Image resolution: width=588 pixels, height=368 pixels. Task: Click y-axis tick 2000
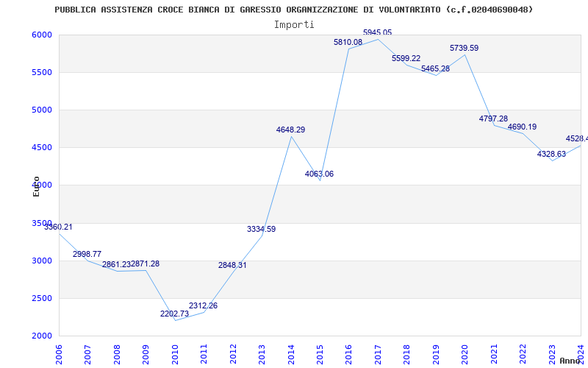(x=42, y=336)
